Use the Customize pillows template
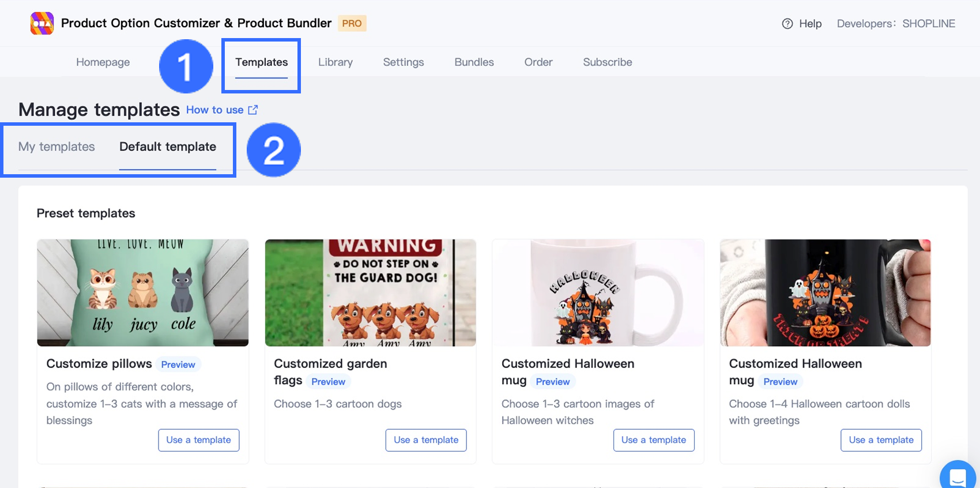 [x=198, y=440]
